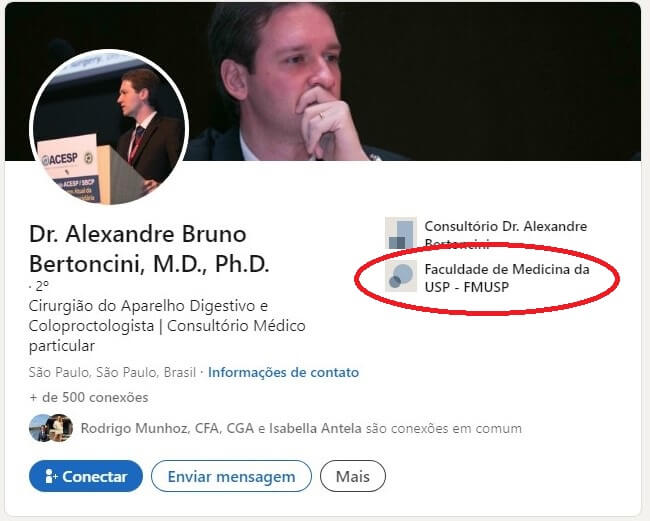The width and height of the screenshot is (650, 521).
Task: Click the Conectar button
Action: 86,476
